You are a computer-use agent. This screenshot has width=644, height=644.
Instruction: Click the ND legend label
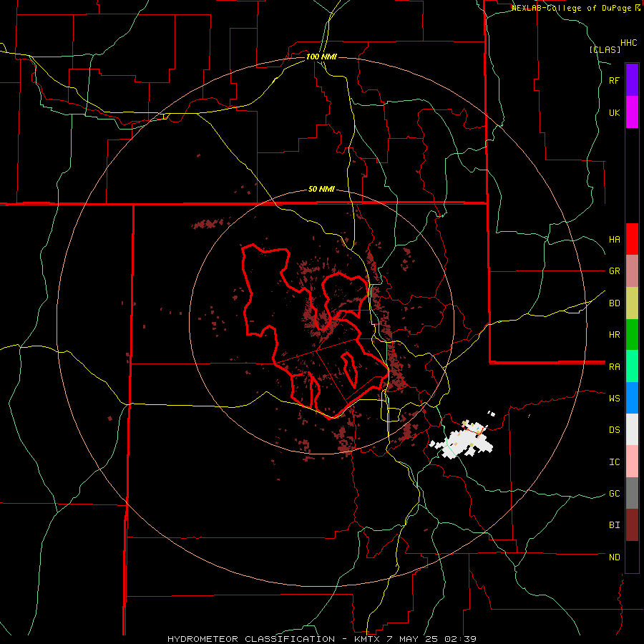click(614, 557)
